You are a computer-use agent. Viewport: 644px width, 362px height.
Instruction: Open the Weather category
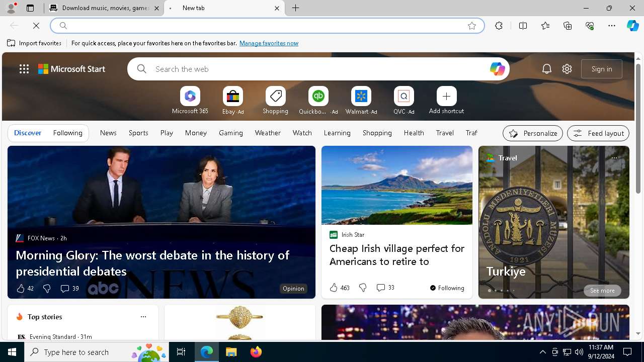(x=268, y=133)
